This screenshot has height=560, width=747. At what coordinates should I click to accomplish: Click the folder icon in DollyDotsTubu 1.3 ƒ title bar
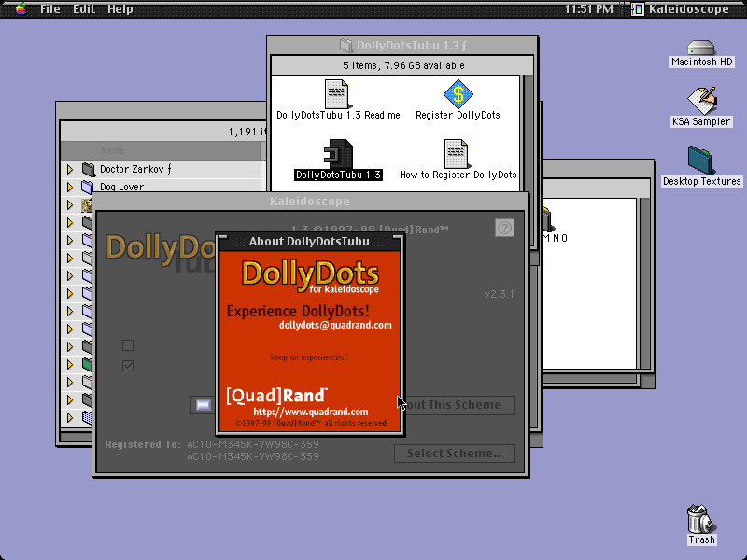(x=345, y=45)
